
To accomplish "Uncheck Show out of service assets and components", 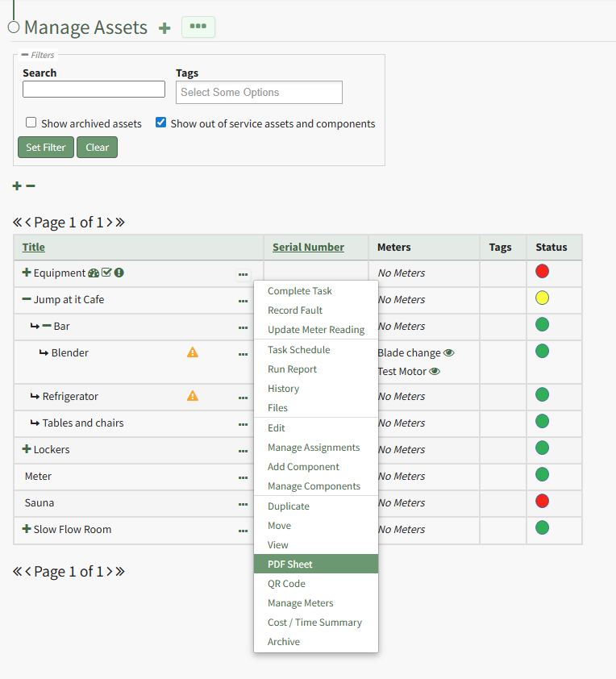I will tap(161, 123).
